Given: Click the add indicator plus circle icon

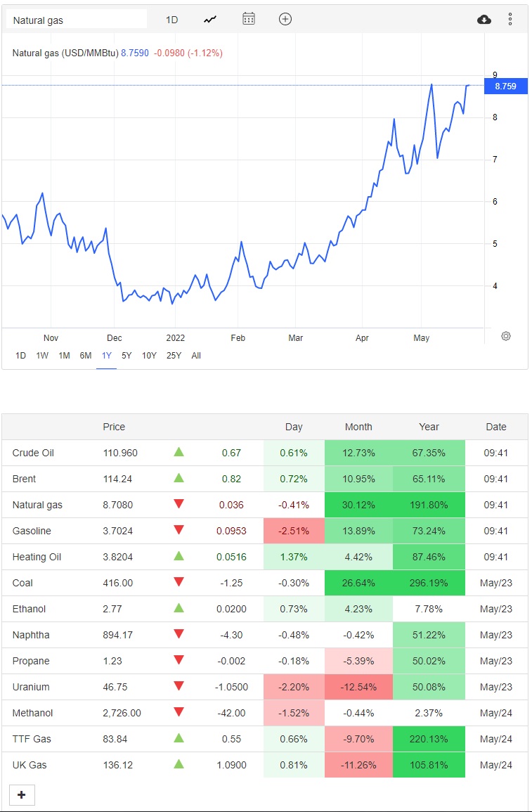Looking at the screenshot, I should [x=285, y=19].
